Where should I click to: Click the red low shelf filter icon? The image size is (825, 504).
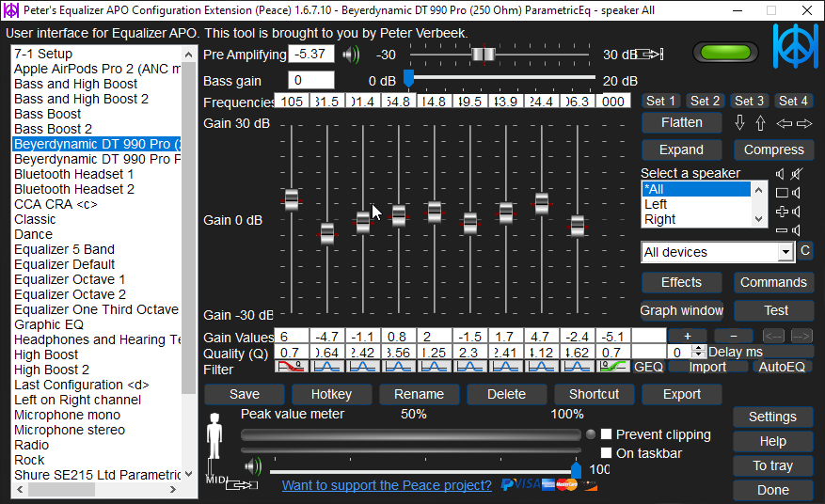coord(292,366)
